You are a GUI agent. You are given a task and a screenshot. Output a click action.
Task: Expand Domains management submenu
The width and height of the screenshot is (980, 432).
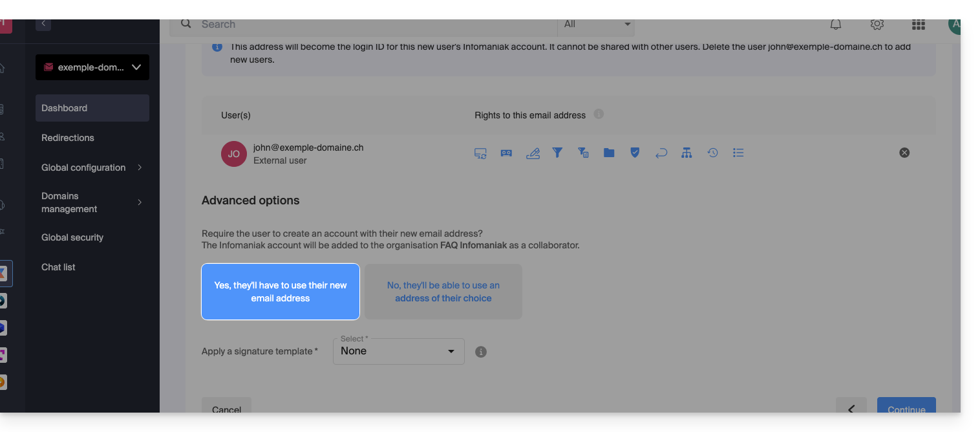pos(92,202)
